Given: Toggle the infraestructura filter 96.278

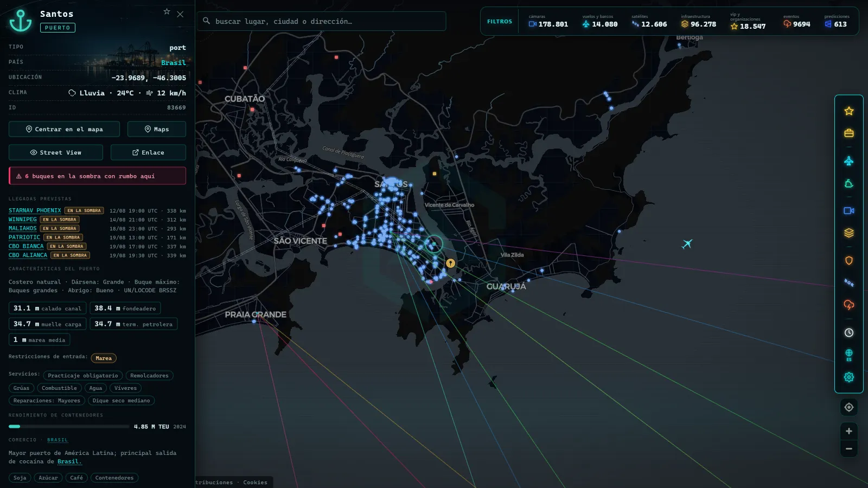Looking at the screenshot, I should point(699,22).
